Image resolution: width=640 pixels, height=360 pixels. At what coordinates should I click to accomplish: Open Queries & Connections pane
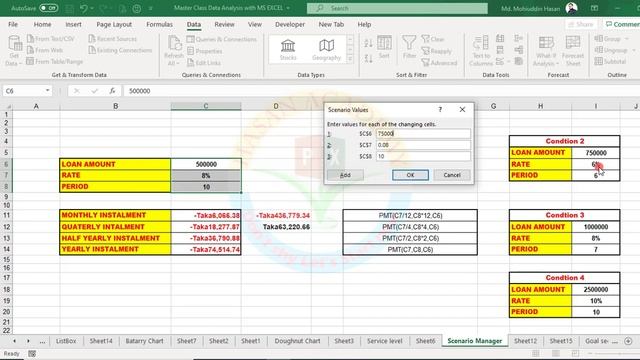coord(222,39)
